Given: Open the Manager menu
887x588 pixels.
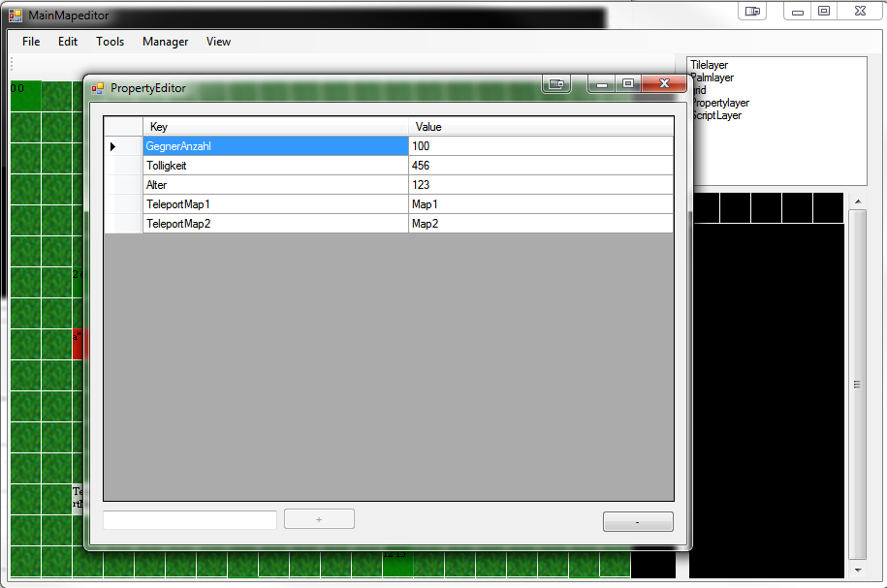Looking at the screenshot, I should click(165, 42).
